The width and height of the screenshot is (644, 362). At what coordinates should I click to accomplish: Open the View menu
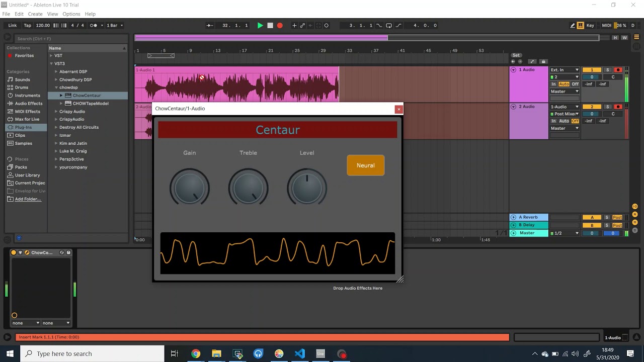pos(52,14)
